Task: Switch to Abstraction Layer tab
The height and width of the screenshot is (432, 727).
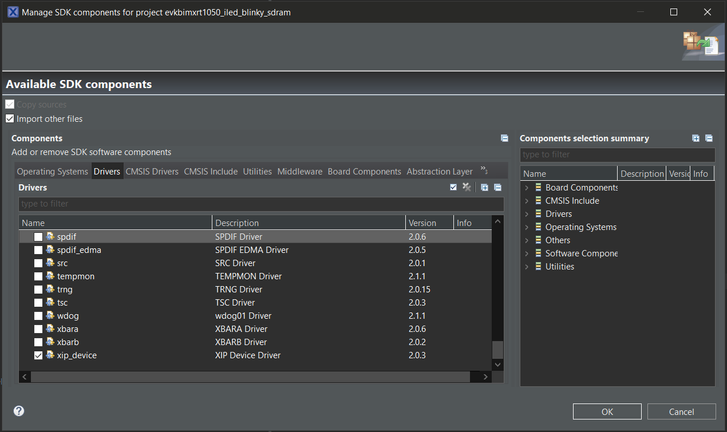Action: (x=440, y=172)
